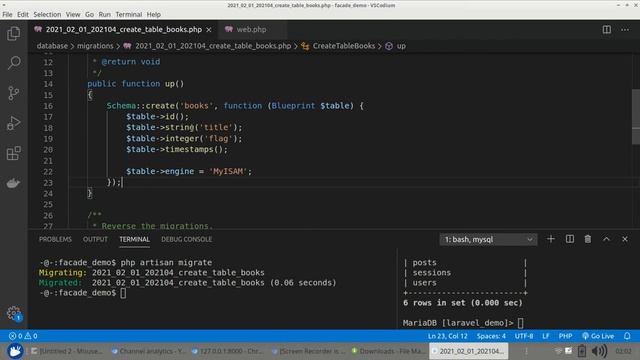The height and width of the screenshot is (360, 640).
Task: Switch to Channel analytics taskbar window
Action: tap(148, 351)
